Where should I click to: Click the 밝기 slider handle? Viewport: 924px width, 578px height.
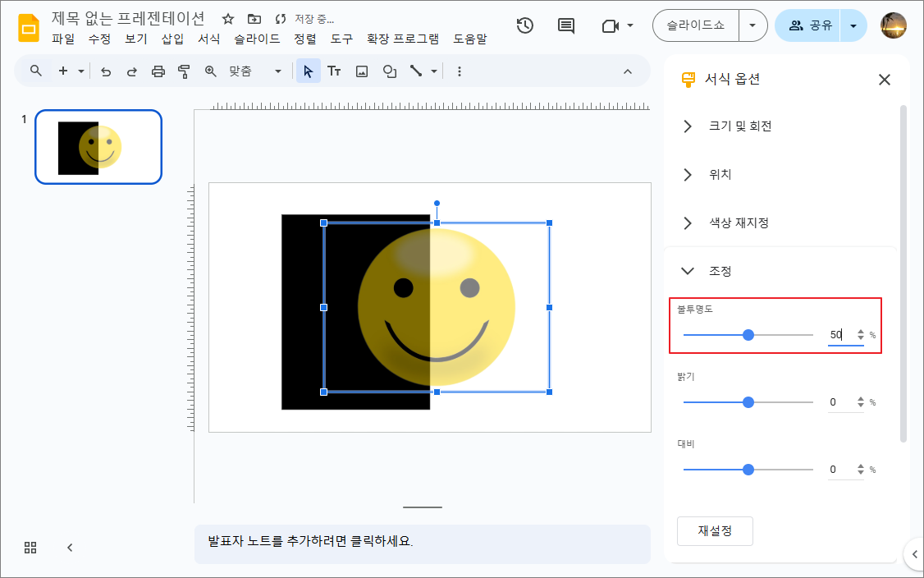tap(748, 402)
